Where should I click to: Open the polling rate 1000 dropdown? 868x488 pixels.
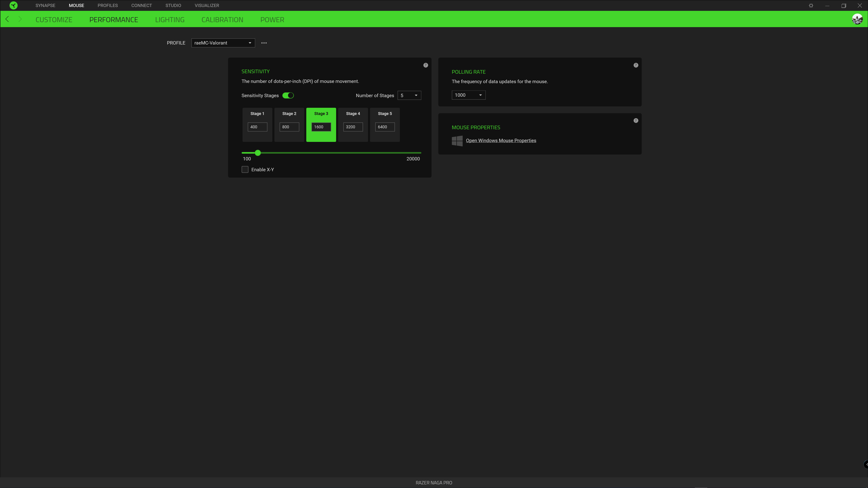click(x=468, y=95)
